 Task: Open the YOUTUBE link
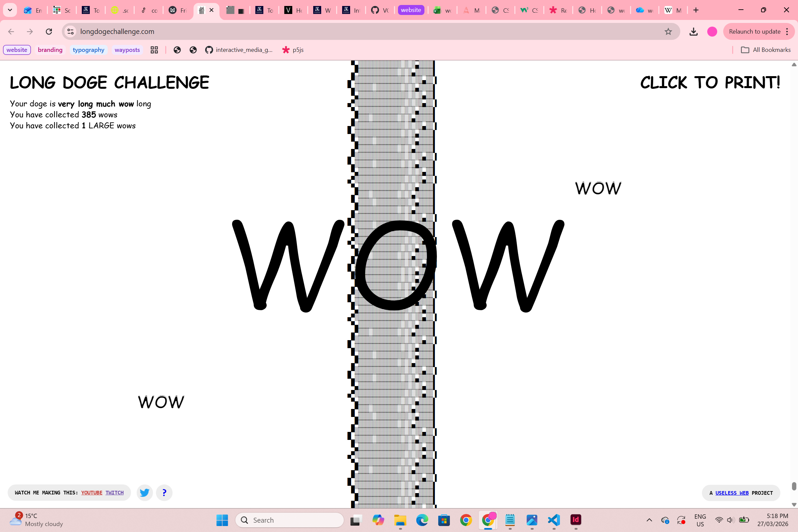(92, 493)
